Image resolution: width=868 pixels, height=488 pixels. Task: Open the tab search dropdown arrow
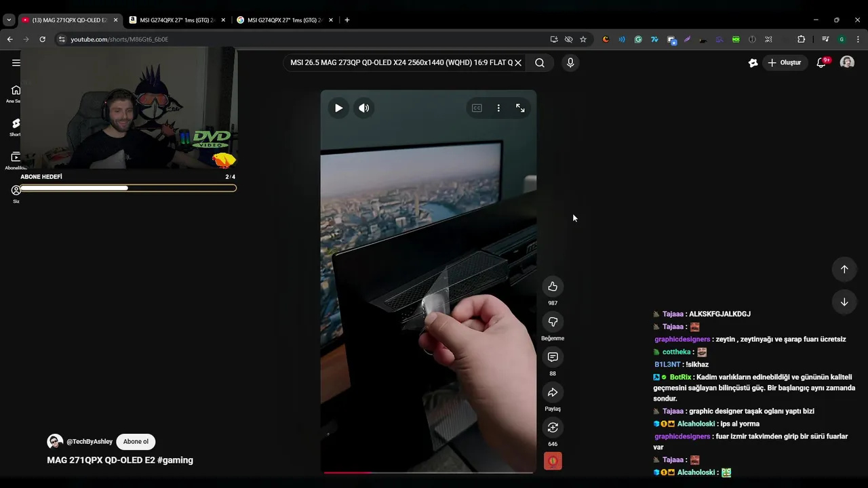click(9, 20)
